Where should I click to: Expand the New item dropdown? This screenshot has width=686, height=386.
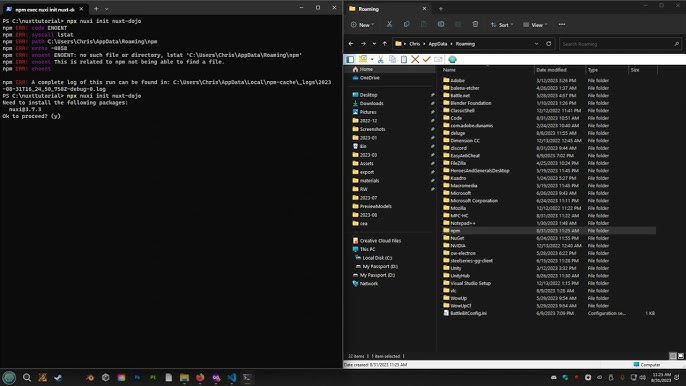click(362, 25)
